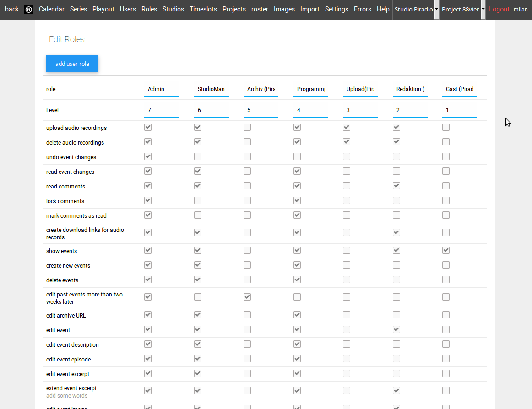532x409 pixels.
Task: Toggle Admin upload audio recordings checkbox
Action: pyautogui.click(x=148, y=128)
